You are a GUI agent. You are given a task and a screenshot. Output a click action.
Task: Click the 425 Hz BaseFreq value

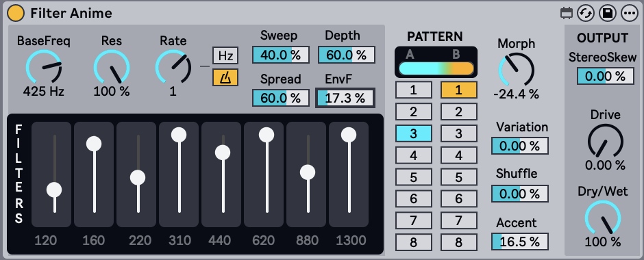click(x=44, y=91)
